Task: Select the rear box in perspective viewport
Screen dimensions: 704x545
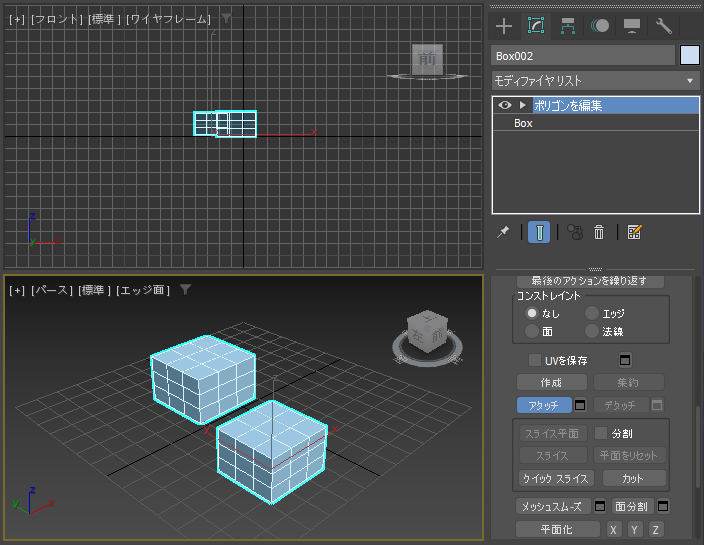Action: pos(203,379)
